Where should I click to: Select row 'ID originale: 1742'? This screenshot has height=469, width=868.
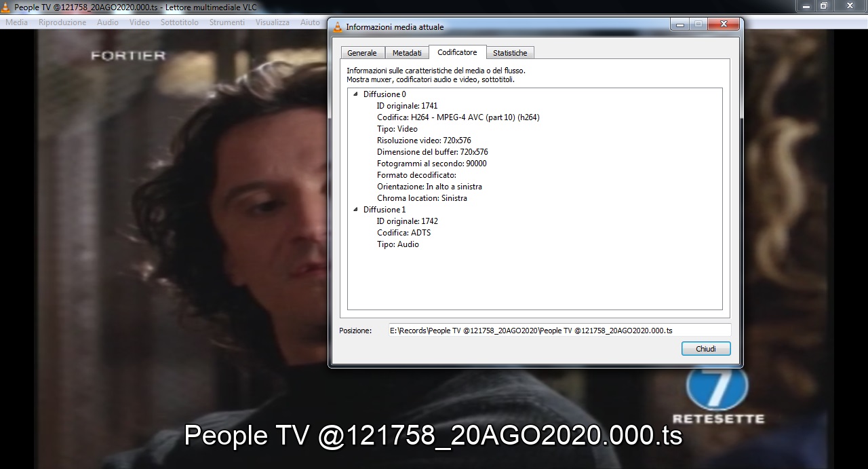[x=407, y=221]
